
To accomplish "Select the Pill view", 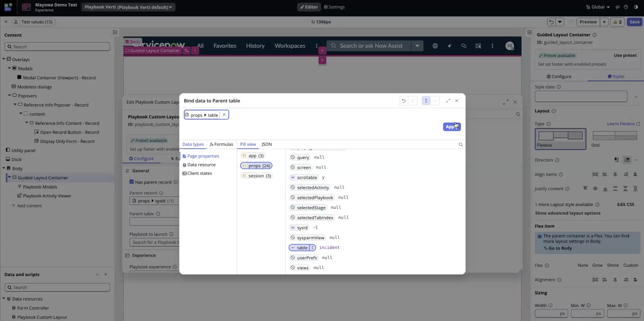I will (248, 144).
